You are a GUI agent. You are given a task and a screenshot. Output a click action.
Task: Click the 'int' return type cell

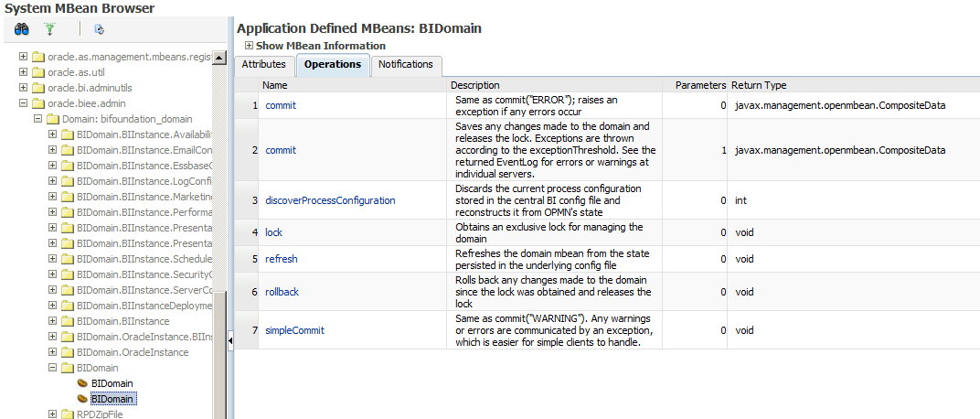pyautogui.click(x=854, y=200)
